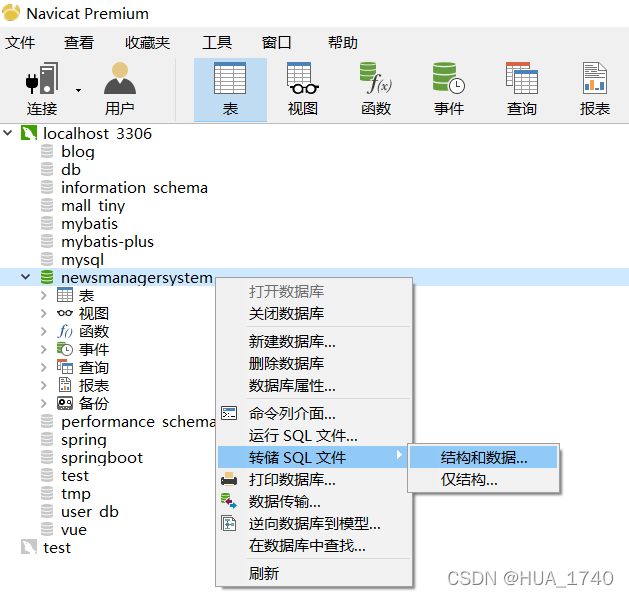This screenshot has width=629, height=597.
Task: Click the 表 table icon in tree
Action: click(65, 295)
